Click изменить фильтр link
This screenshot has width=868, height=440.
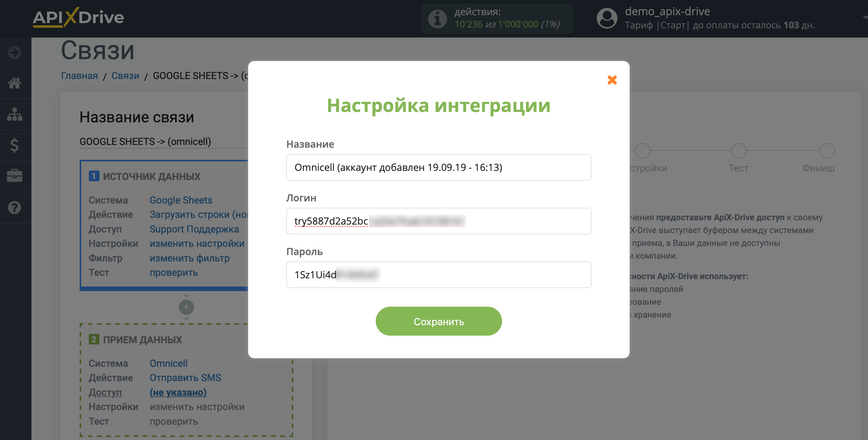click(x=190, y=258)
